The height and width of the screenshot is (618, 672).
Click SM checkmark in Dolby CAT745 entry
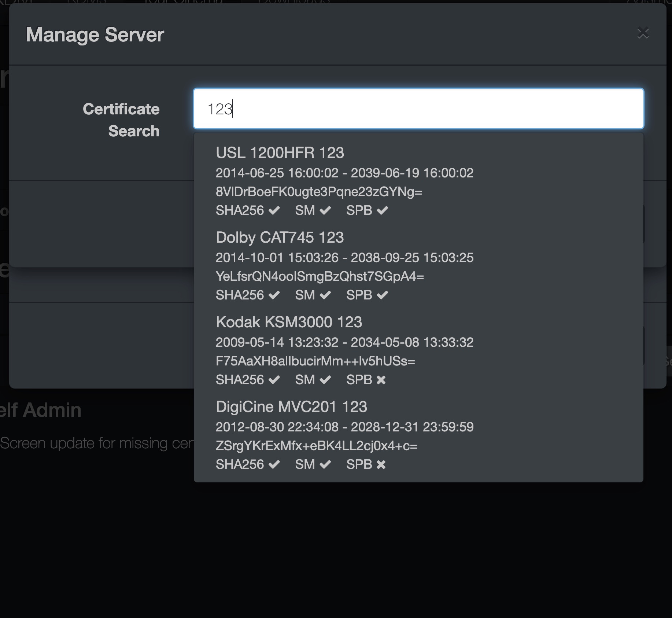pos(325,295)
